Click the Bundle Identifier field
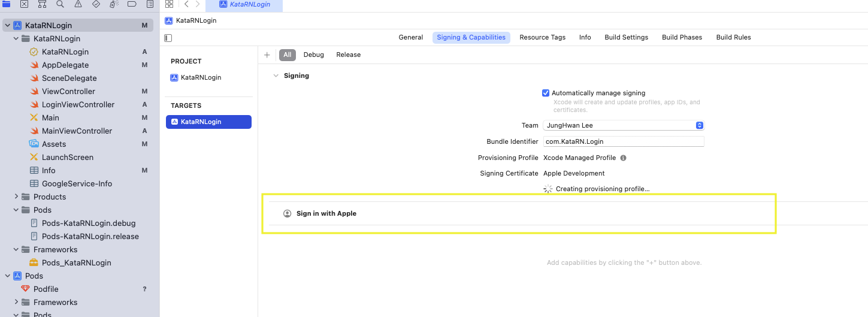868x317 pixels. (x=624, y=141)
